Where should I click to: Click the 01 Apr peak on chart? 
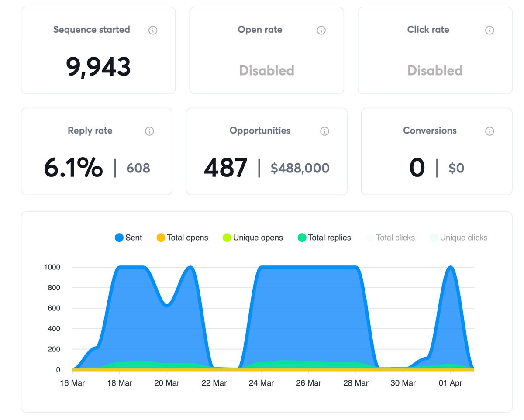click(x=450, y=267)
